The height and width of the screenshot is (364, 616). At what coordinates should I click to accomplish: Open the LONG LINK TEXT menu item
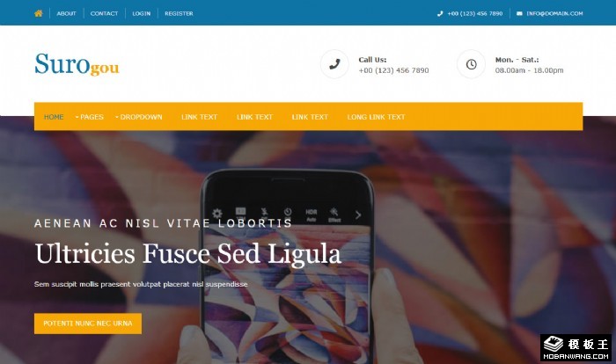(376, 117)
